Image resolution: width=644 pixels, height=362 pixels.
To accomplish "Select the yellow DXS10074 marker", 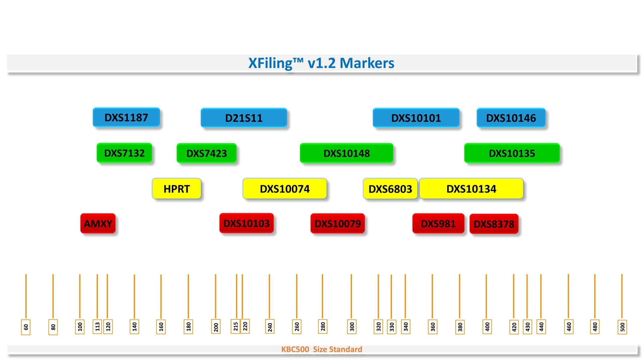I will tap(285, 189).
